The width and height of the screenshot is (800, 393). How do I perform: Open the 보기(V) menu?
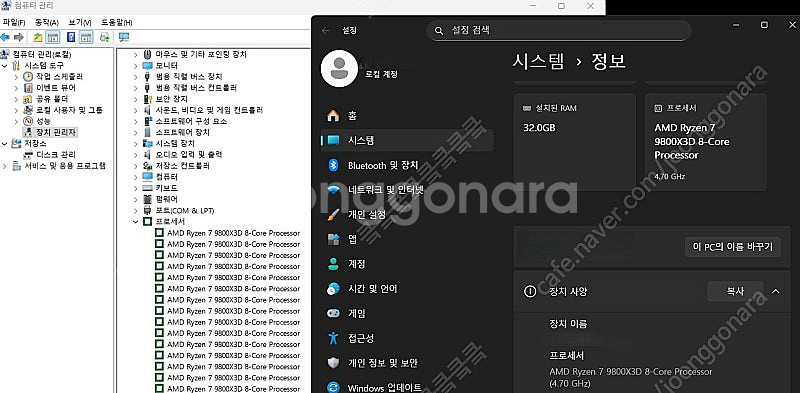tap(80, 22)
